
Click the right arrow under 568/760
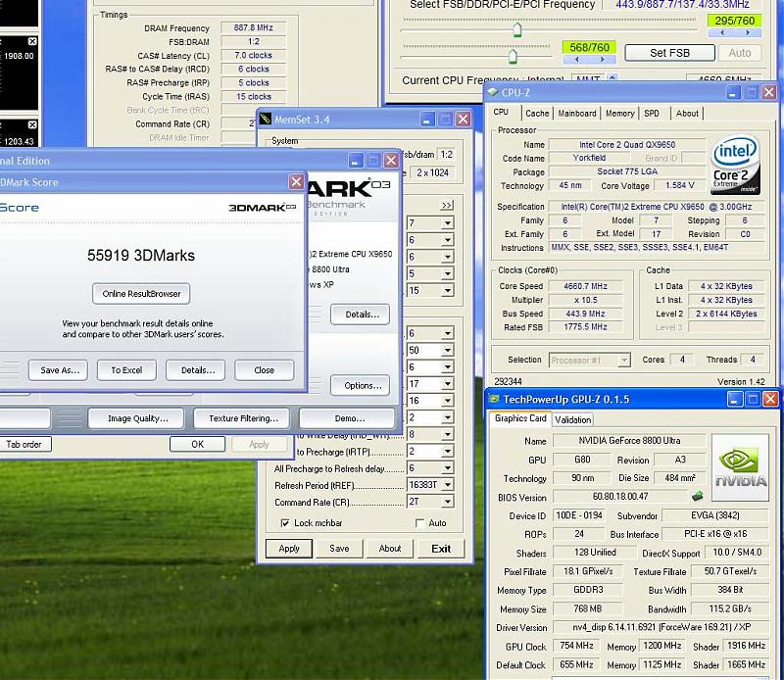click(x=603, y=59)
